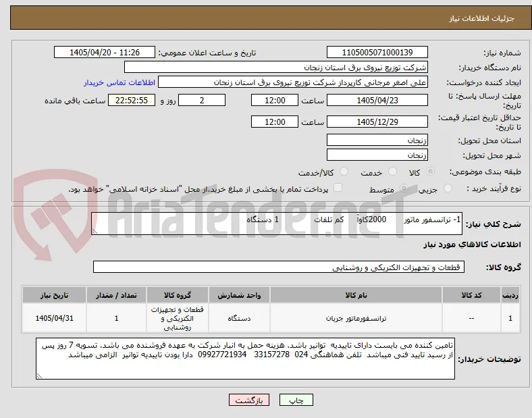Click the بازگشت back button
Viewport: 532px width, 418px height.
tap(249, 400)
